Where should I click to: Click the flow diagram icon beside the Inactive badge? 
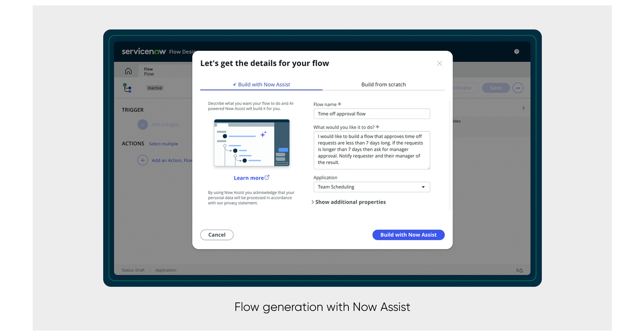128,87
